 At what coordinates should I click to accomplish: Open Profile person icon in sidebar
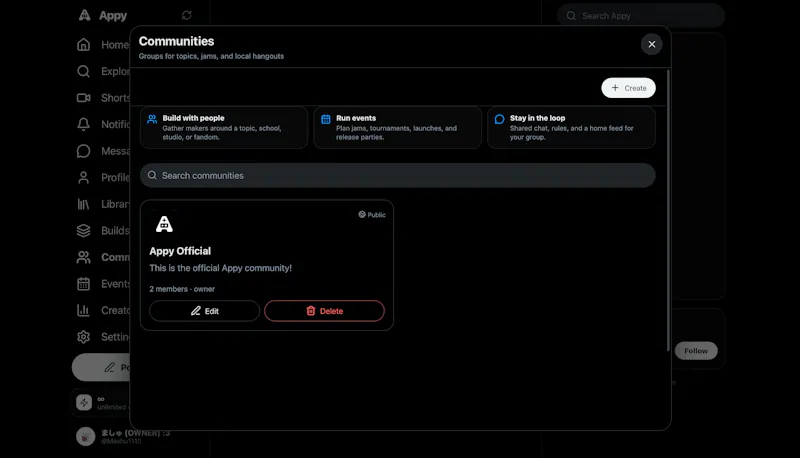tap(83, 177)
